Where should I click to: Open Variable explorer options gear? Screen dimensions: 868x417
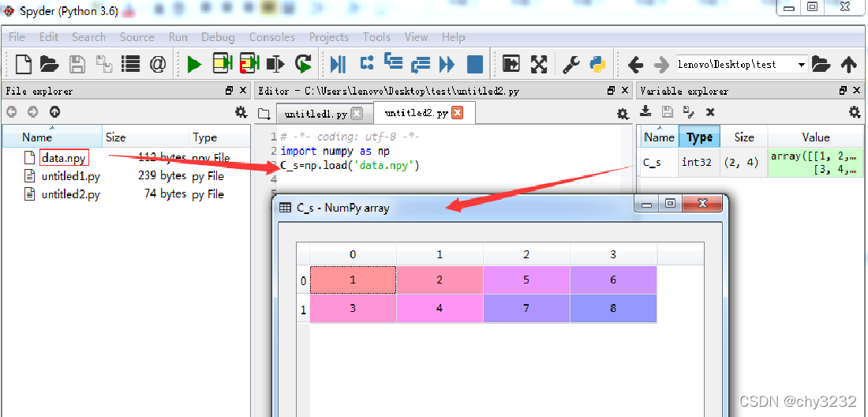point(855,112)
